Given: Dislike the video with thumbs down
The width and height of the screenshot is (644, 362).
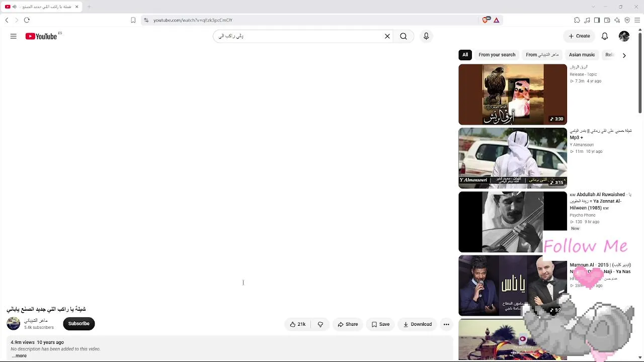Looking at the screenshot, I should coord(320,324).
